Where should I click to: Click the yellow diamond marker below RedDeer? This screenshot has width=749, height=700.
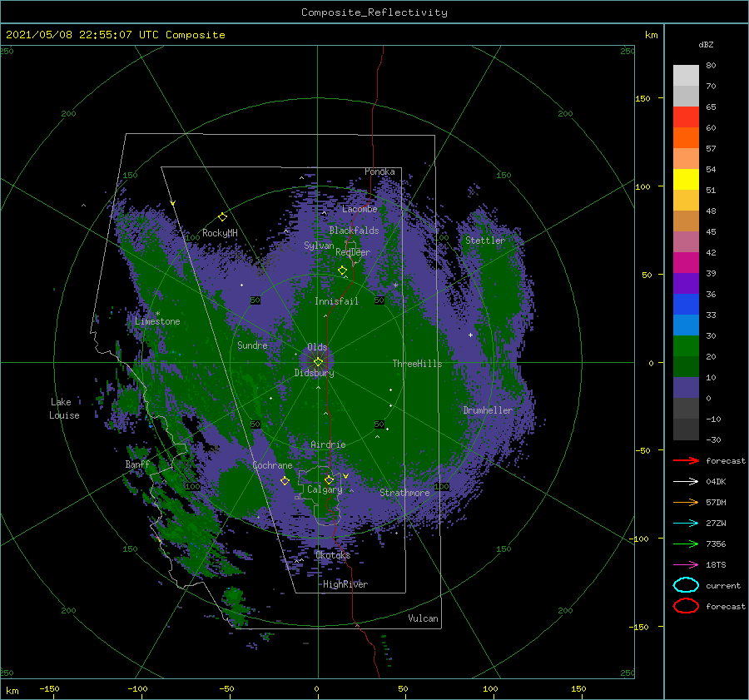(x=342, y=271)
